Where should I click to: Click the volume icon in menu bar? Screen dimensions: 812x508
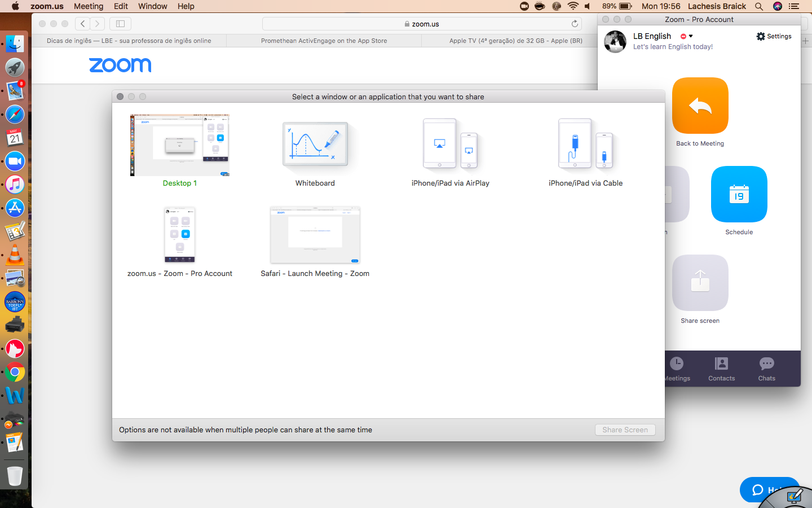(588, 6)
